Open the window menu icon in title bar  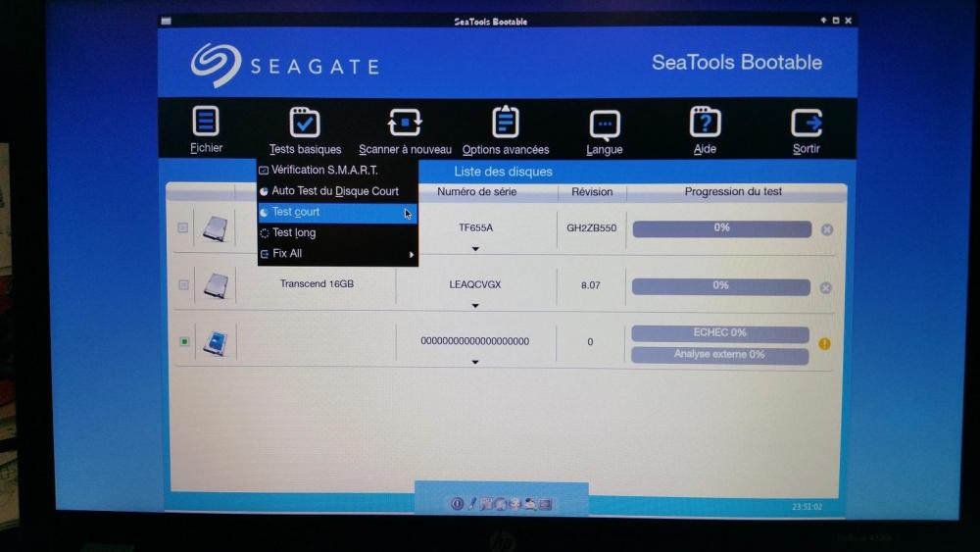(x=167, y=22)
